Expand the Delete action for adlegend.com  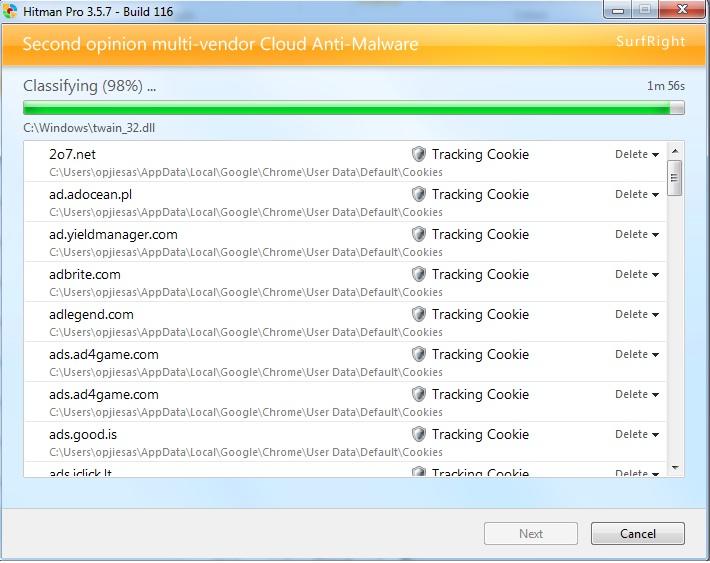pyautogui.click(x=637, y=314)
